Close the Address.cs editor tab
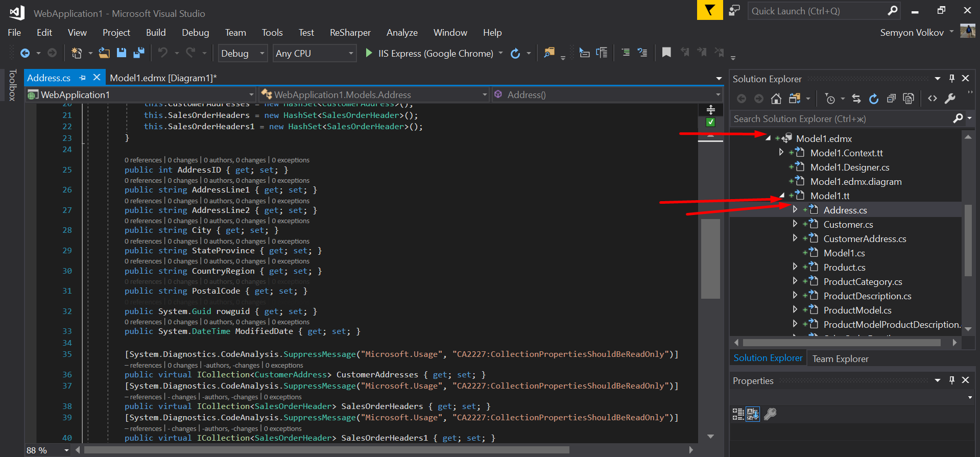Screen dimensions: 980x457 (x=97, y=78)
